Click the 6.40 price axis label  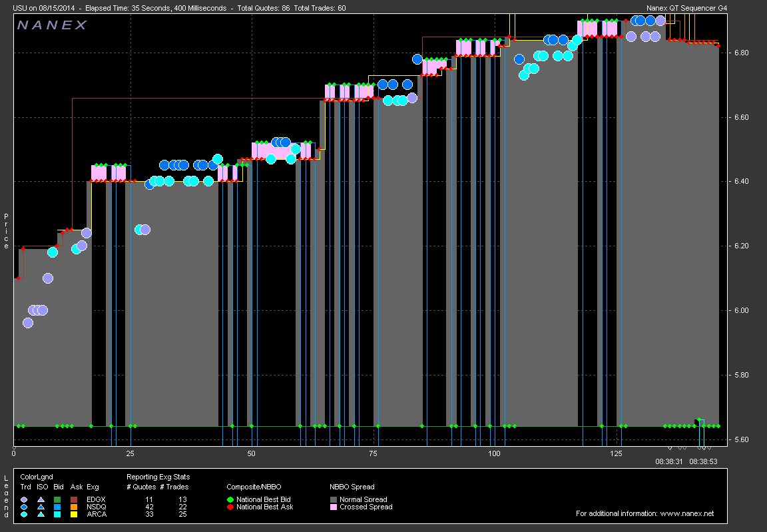point(742,181)
